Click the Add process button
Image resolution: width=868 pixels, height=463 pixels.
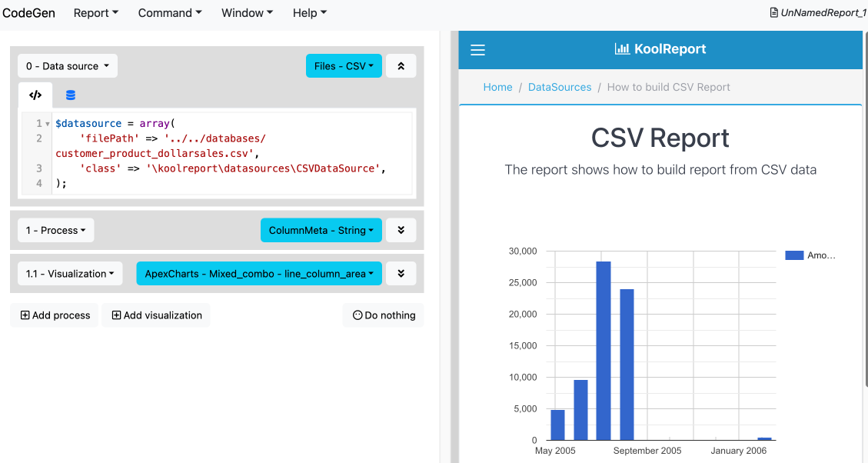point(55,315)
